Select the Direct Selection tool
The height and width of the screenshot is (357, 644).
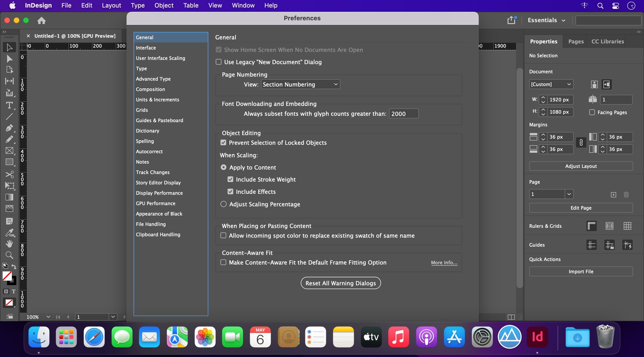tap(9, 59)
